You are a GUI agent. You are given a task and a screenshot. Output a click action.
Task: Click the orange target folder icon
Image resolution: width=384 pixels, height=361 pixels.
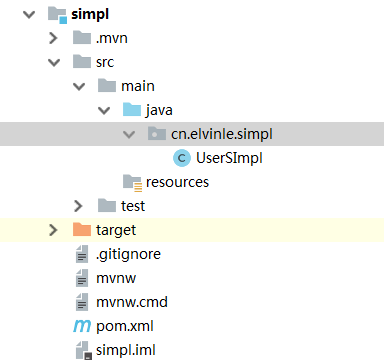(82, 230)
